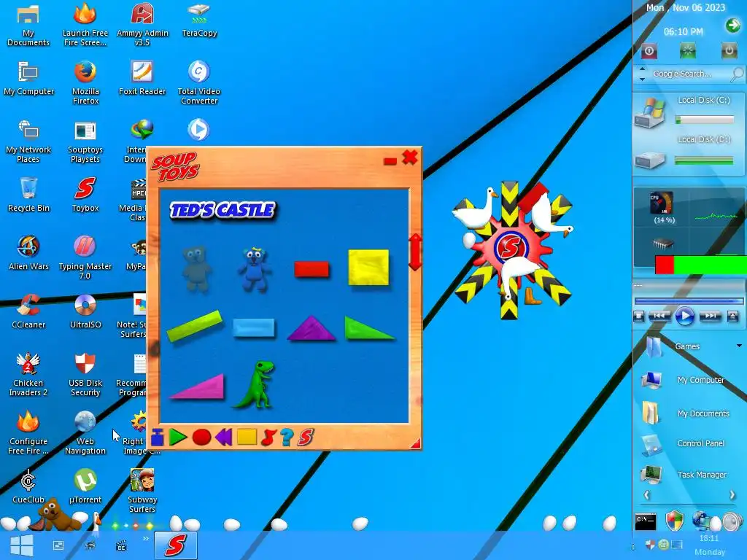Click the sidebar right chevron below Task Manager

pyautogui.click(x=732, y=495)
